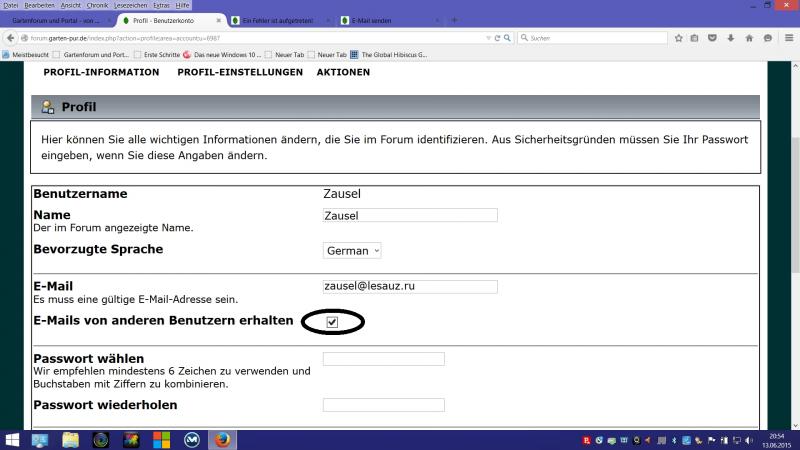Click the PROFIL-INFORMATION link

[x=101, y=73]
